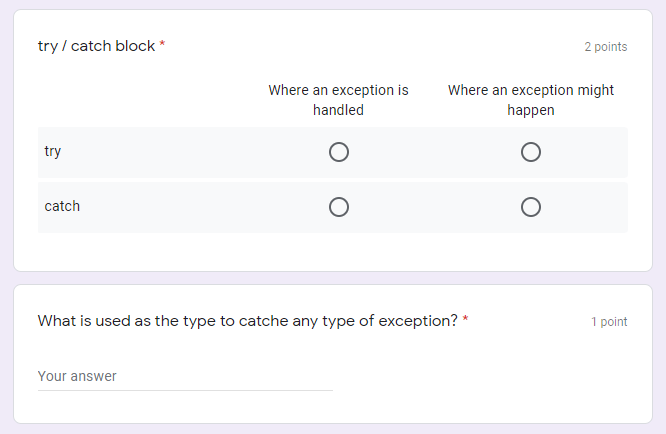Click the '1 point' label
Viewport: 666px width, 434px height.
(x=609, y=322)
